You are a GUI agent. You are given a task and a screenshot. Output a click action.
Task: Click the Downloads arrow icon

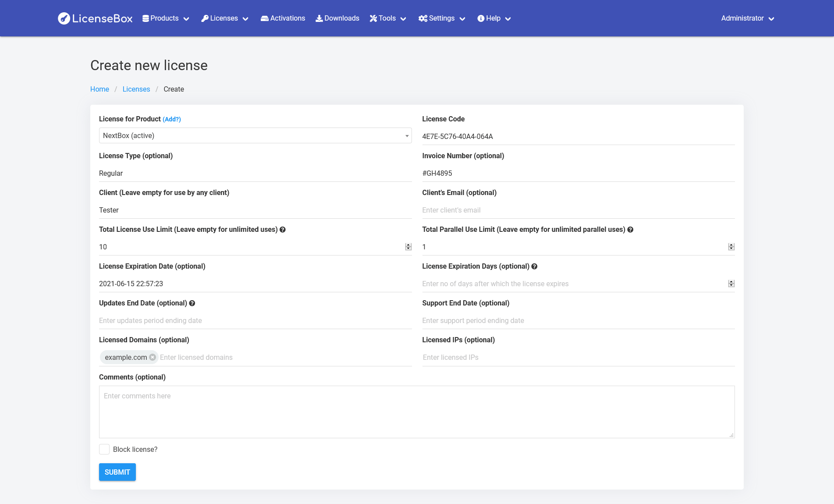[319, 18]
